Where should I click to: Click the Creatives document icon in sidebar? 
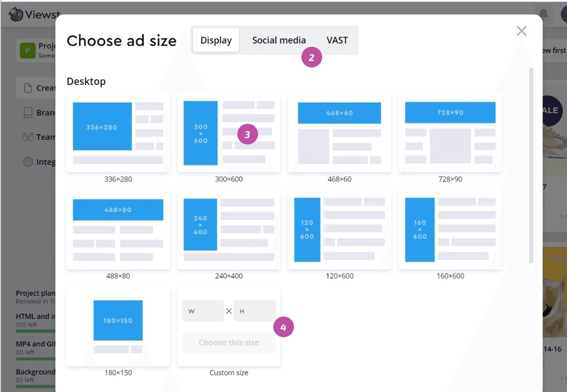tap(28, 88)
